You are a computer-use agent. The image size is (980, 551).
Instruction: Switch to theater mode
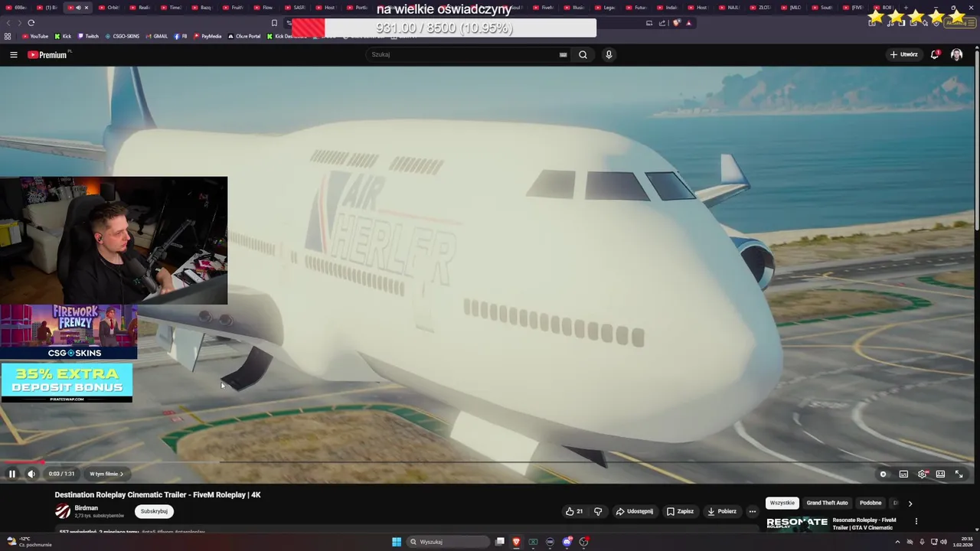pyautogui.click(x=941, y=474)
